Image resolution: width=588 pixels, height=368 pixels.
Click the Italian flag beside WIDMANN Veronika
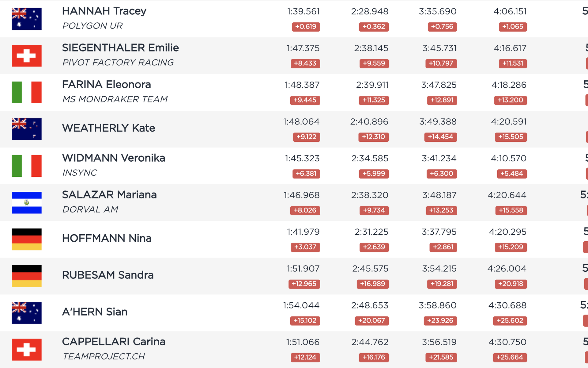27,166
